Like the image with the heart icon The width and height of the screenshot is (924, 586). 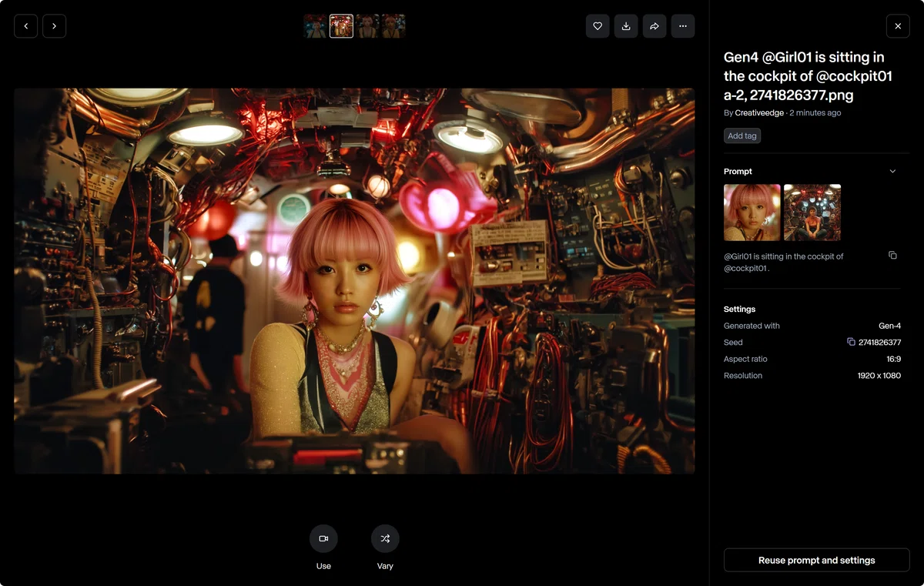coord(598,26)
